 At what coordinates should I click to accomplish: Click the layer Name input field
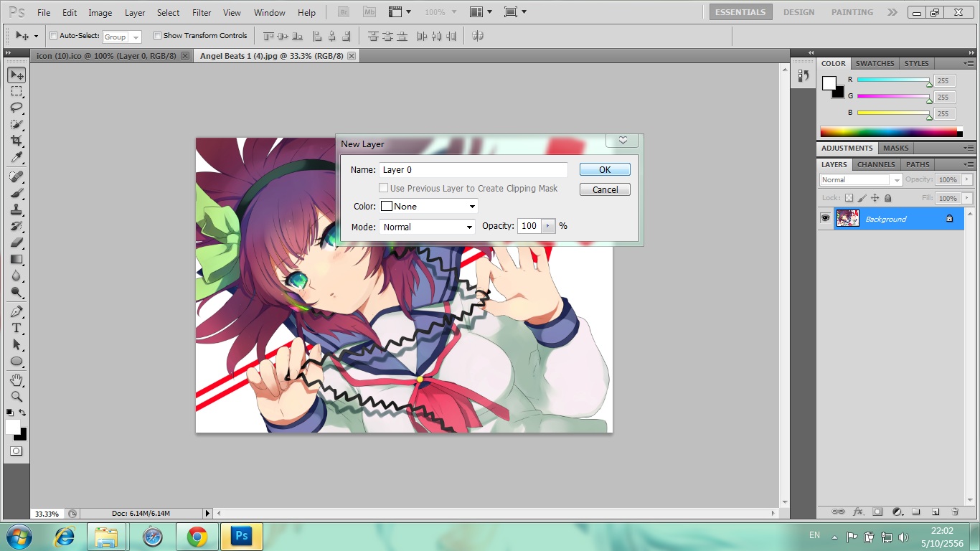tap(473, 170)
